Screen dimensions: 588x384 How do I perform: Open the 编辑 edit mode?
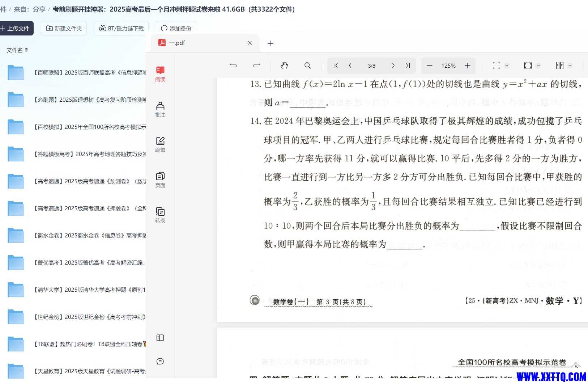point(160,144)
